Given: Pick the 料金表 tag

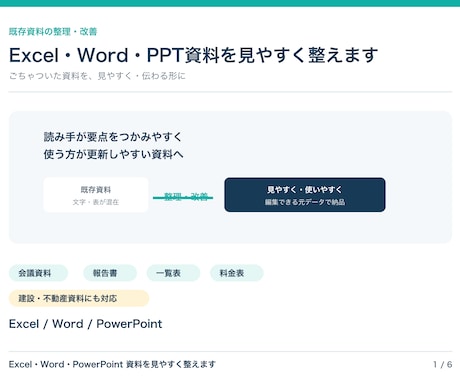Looking at the screenshot, I should coord(237,273).
